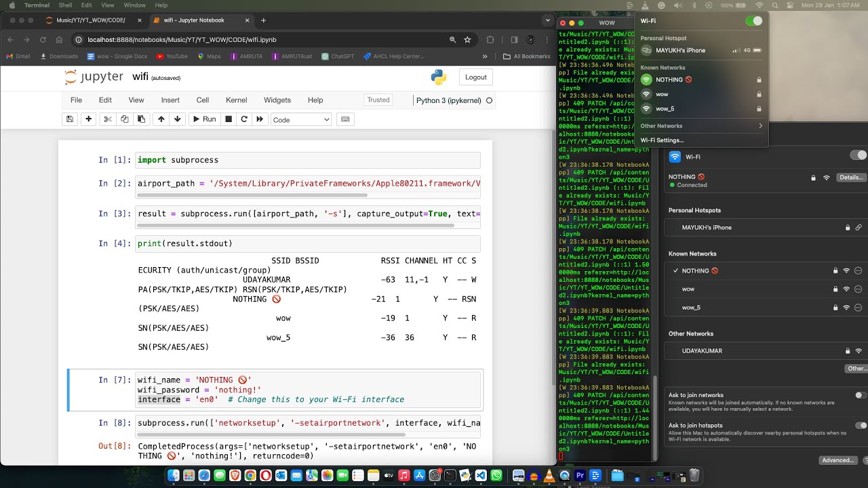
Task: Move selected cell up with arrow icon
Action: [161, 119]
